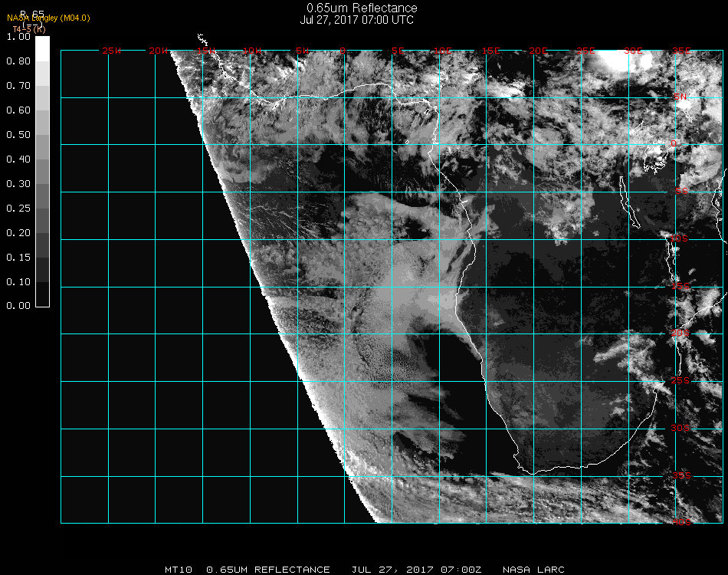This screenshot has width=728, height=575.
Task: Click the 1.00 value on the reflectance scale
Action: tap(18, 37)
